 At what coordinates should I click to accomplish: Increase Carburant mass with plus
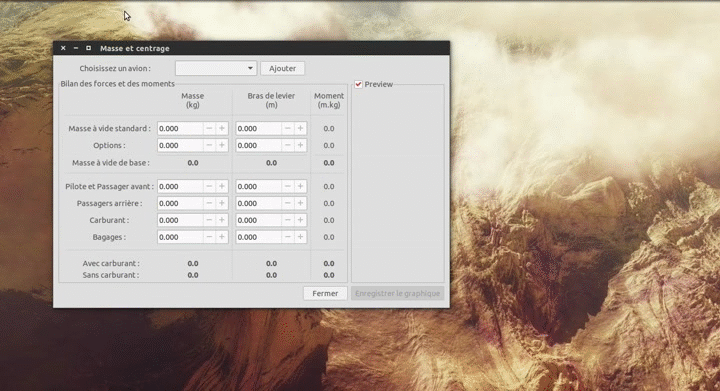coord(222,220)
